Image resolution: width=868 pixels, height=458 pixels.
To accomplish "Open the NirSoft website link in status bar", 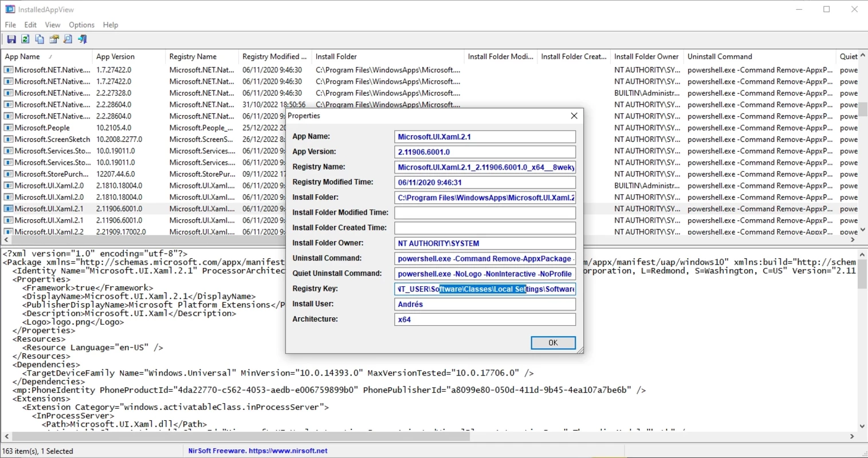I will [x=258, y=451].
